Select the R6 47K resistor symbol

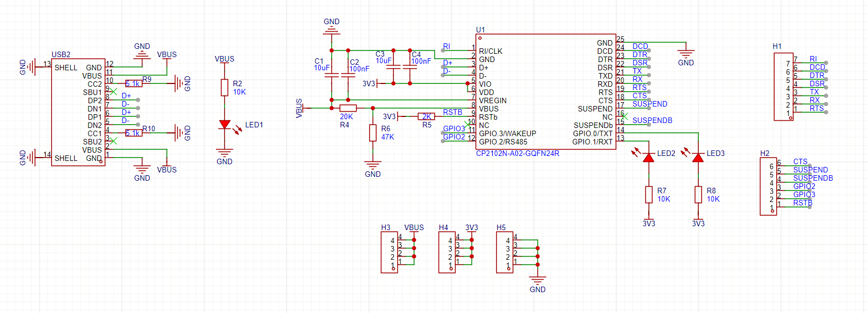372,133
